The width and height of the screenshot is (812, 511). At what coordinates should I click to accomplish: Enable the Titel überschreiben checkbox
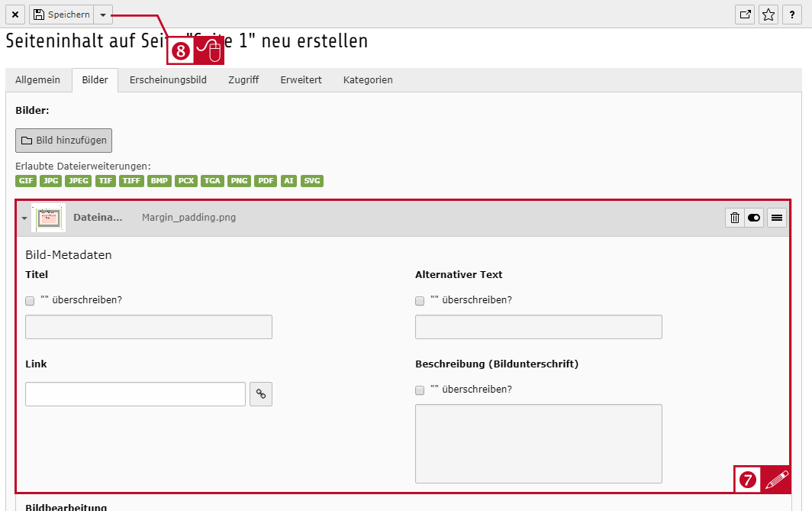click(x=30, y=301)
